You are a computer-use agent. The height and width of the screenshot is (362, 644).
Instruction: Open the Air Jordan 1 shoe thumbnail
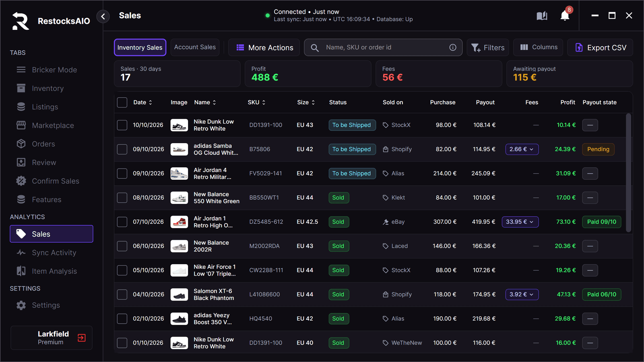click(179, 222)
